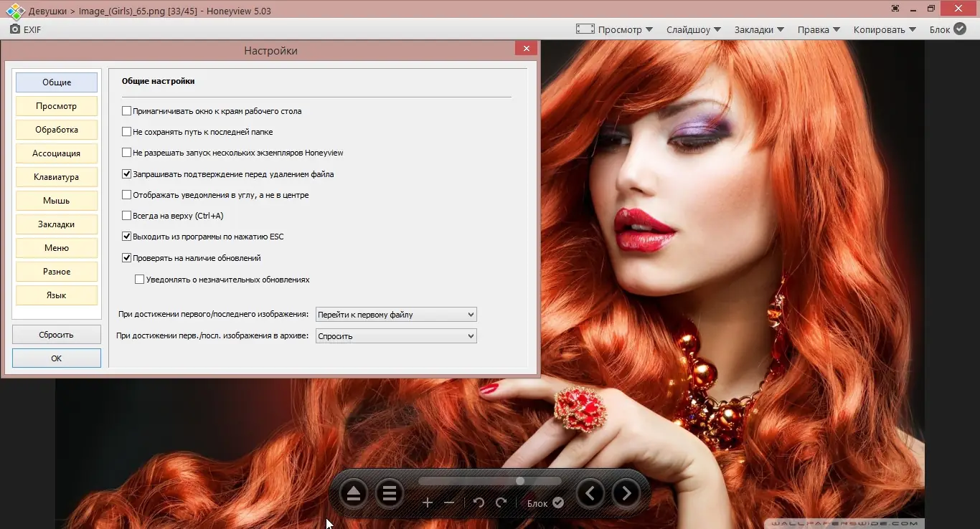
Task: Go to the Ассоциация settings tab
Action: 57,153
